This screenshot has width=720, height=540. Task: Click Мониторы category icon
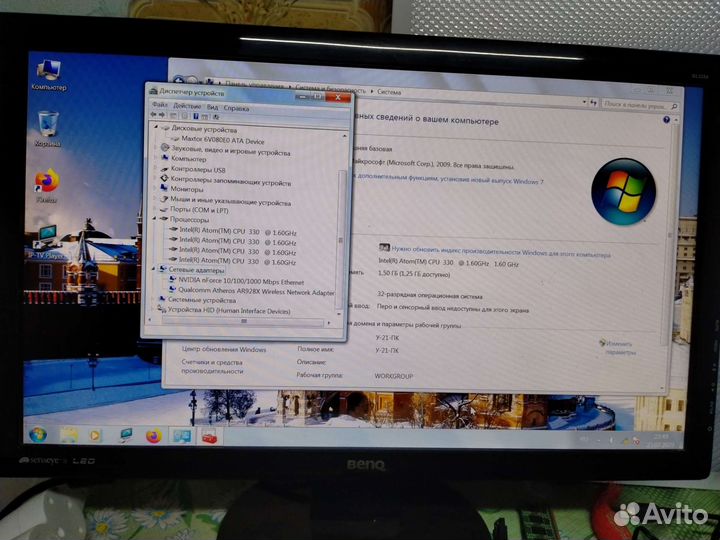point(164,188)
